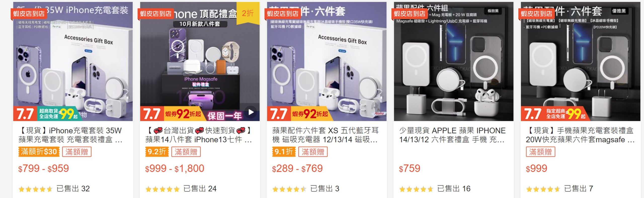Click the 滿額贈 tag beside 9.1折
The height and width of the screenshot is (198, 644).
(x=313, y=152)
